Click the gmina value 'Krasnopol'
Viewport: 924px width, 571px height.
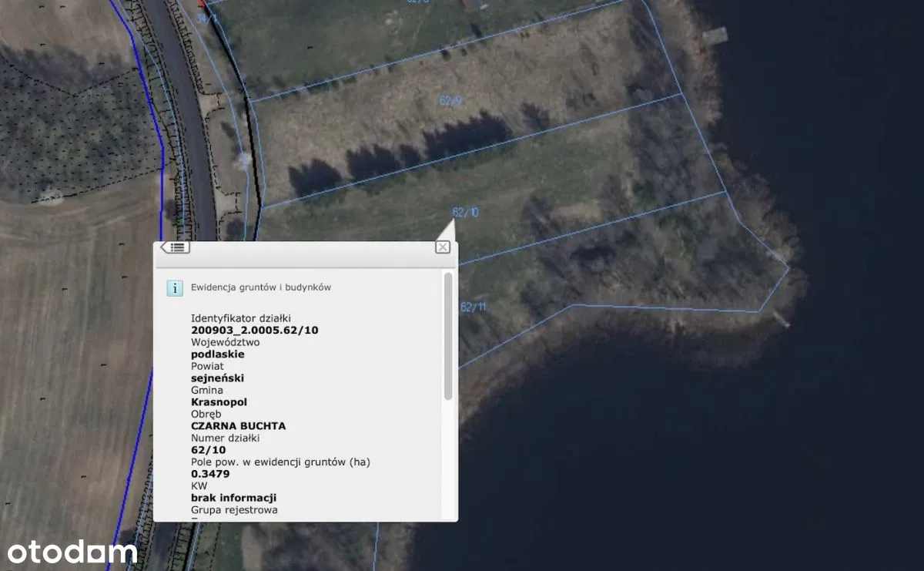[x=219, y=401]
